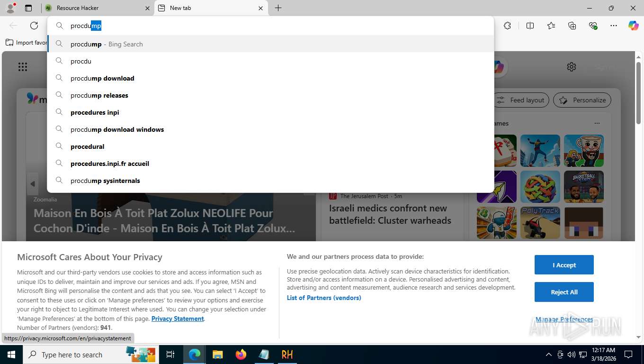Toggle split screen icon in toolbar
The height and width of the screenshot is (364, 644).
[530, 26]
